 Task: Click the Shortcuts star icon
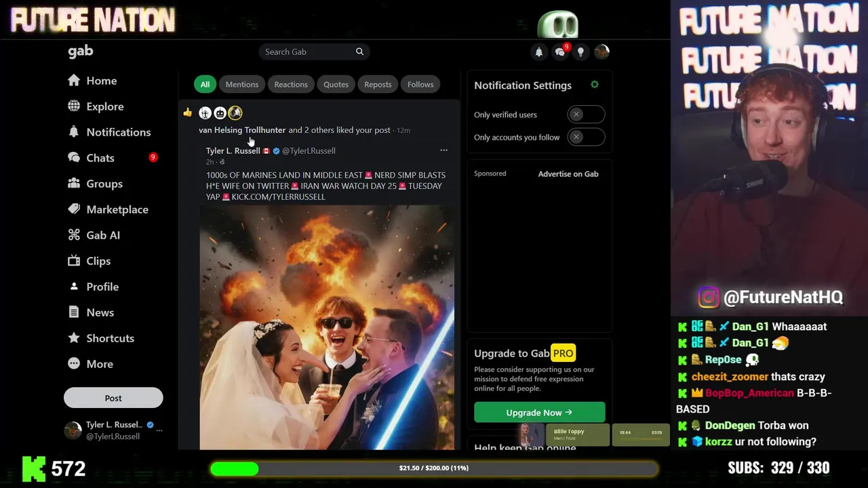coord(74,338)
